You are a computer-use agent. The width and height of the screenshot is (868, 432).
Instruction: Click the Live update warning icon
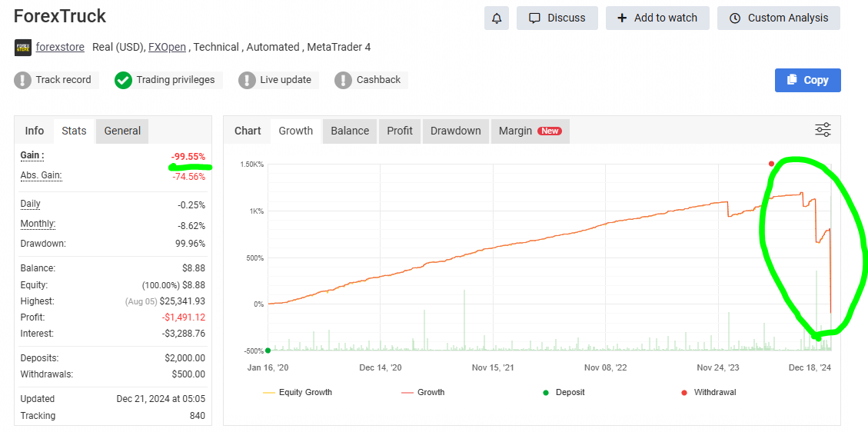(x=247, y=80)
